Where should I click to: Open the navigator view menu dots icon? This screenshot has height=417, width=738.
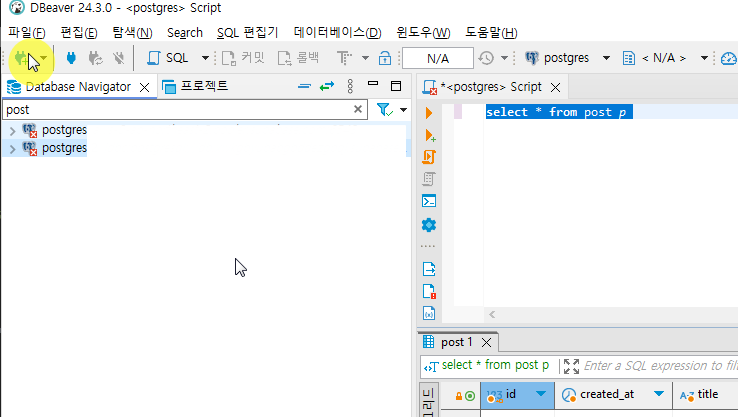[350, 86]
